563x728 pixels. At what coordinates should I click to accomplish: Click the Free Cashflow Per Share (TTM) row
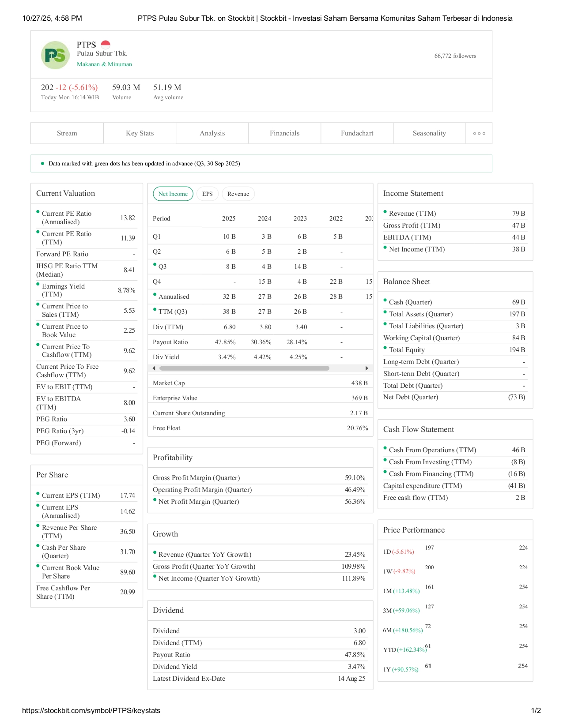tap(87, 592)
